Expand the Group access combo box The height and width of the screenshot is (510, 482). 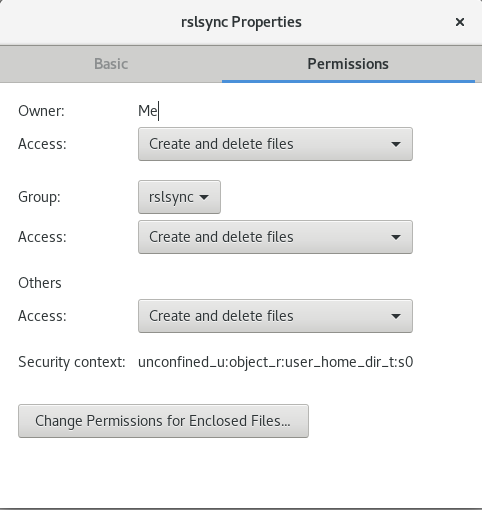(x=275, y=237)
